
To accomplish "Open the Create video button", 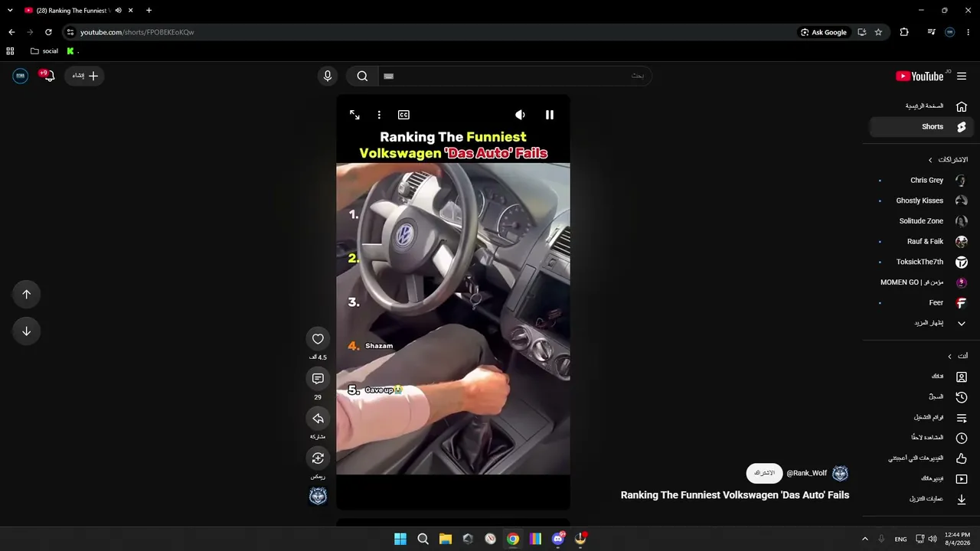I will click(x=84, y=76).
